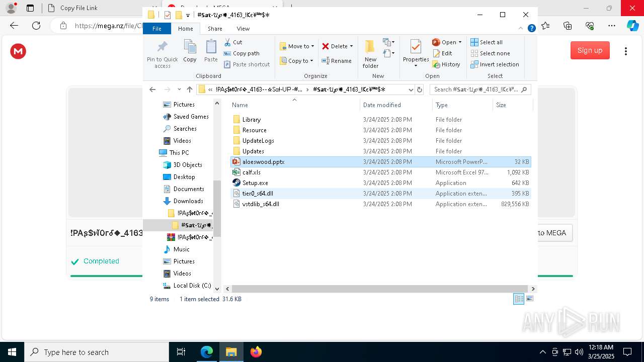Open MEGA three-dot menu in browser
The image size is (644, 362).
point(626,51)
